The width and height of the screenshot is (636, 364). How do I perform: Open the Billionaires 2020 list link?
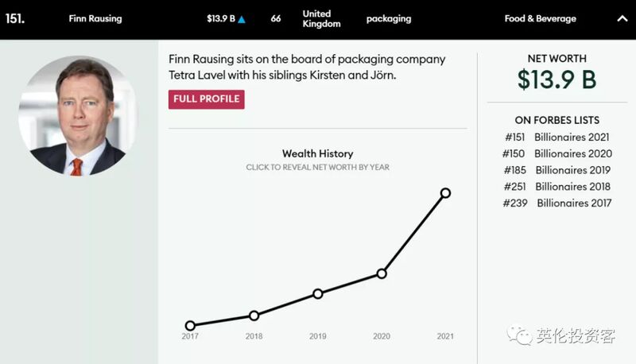(573, 153)
